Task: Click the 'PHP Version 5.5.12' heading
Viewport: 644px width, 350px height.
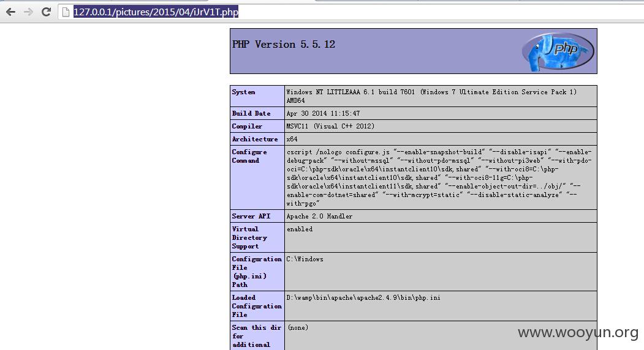Action: click(x=284, y=44)
